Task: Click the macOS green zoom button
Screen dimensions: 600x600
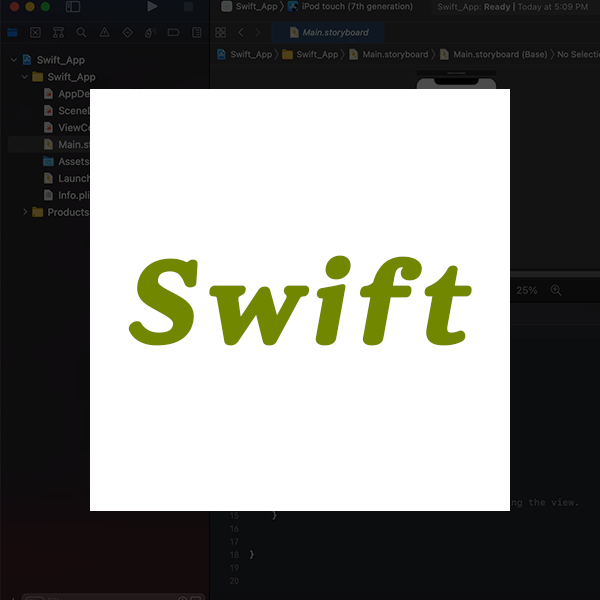Action: tap(45, 7)
